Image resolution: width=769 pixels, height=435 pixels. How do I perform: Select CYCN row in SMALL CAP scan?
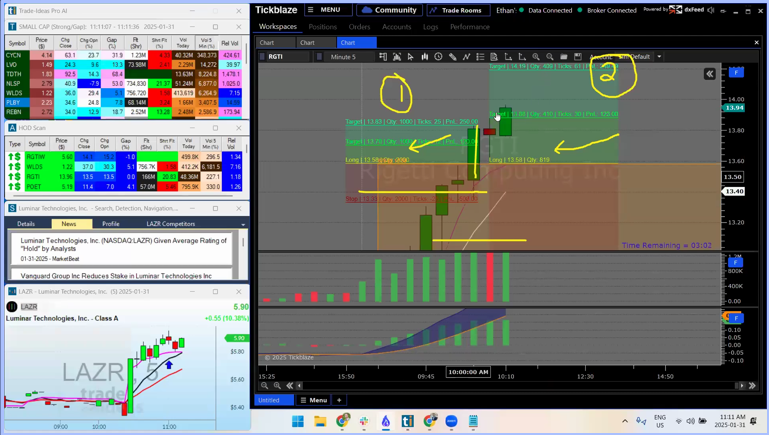124,55
